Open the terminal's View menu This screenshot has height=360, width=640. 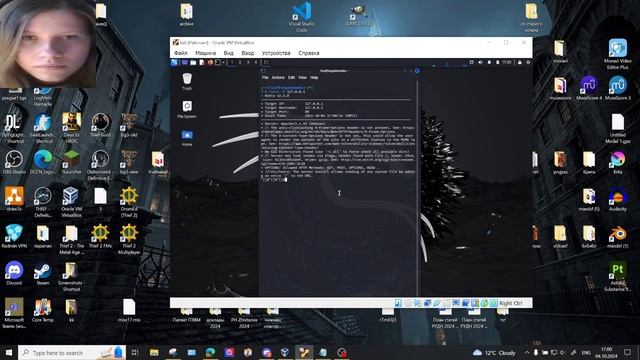[x=302, y=77]
